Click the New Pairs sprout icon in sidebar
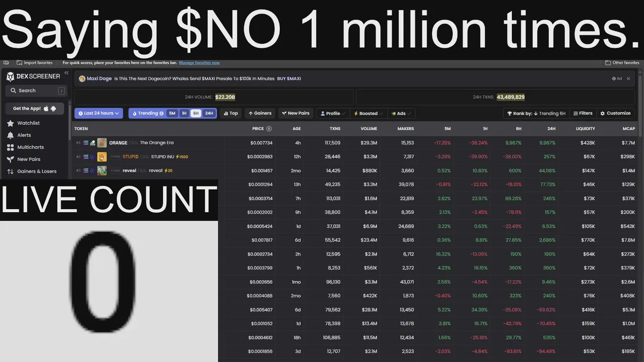 point(10,159)
